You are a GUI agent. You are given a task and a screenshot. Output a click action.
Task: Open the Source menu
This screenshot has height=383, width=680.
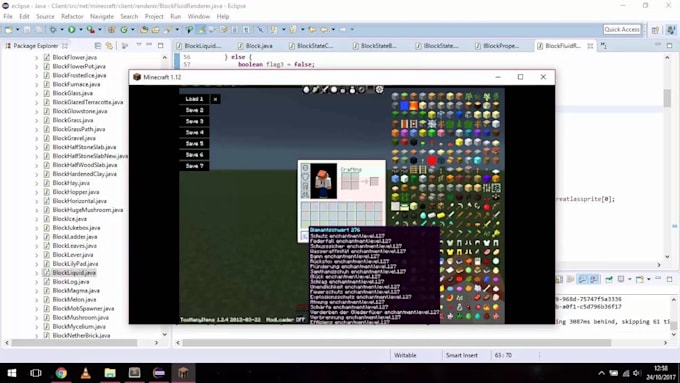coord(45,16)
